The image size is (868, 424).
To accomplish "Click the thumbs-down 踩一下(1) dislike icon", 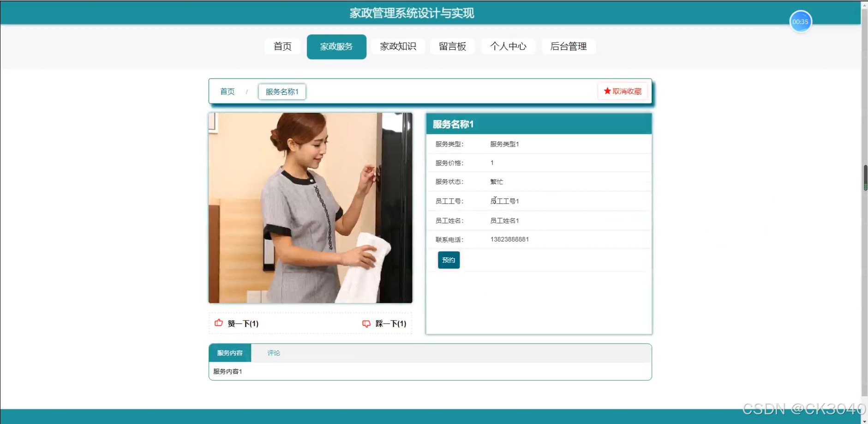I will tap(366, 324).
